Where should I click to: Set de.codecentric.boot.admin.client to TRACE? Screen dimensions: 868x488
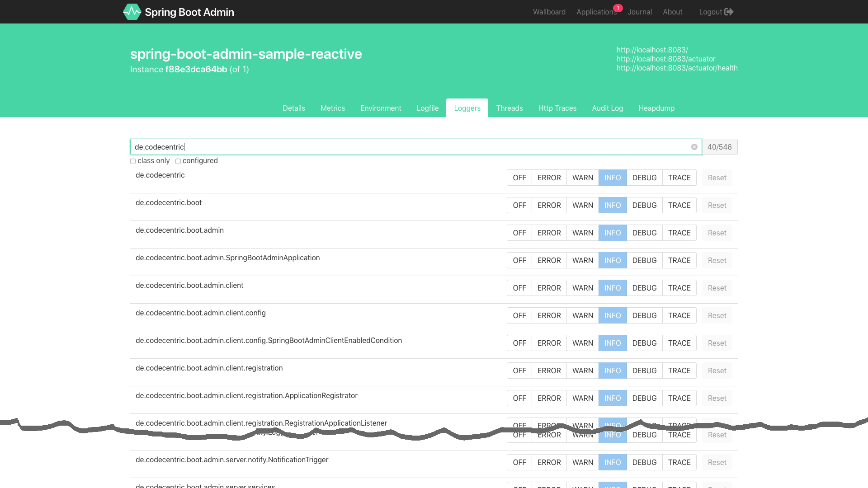(x=679, y=288)
